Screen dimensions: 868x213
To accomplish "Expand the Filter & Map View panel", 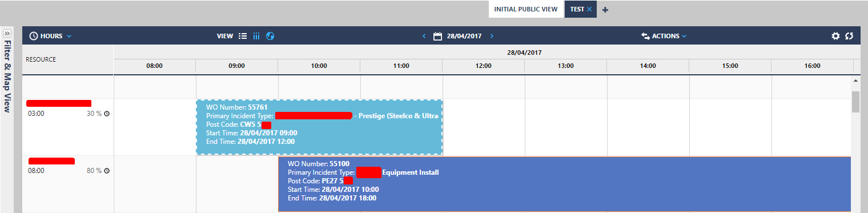I will point(7,33).
